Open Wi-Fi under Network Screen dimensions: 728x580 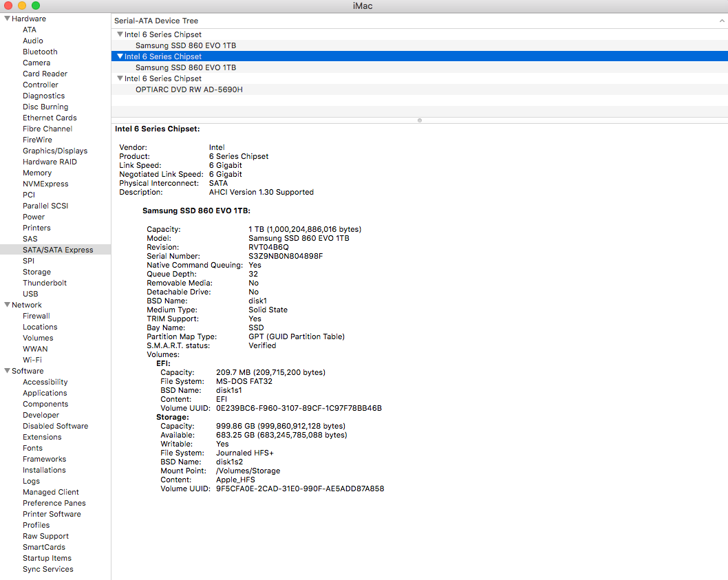pos(32,360)
